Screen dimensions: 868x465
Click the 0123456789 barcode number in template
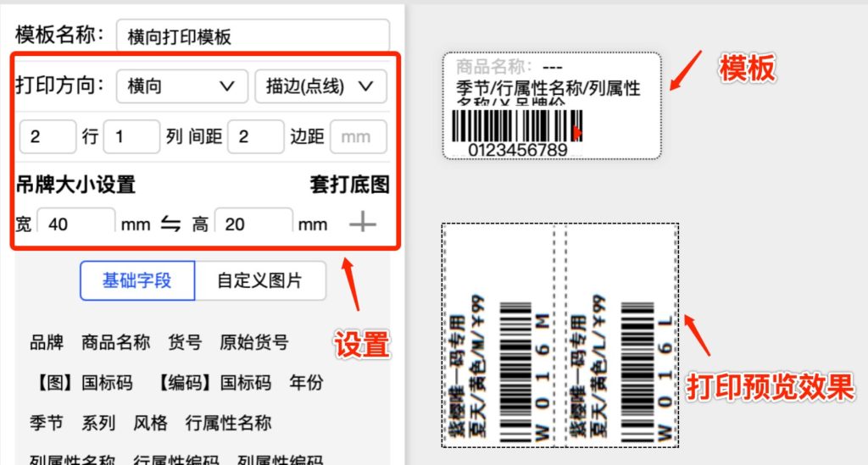click(518, 150)
